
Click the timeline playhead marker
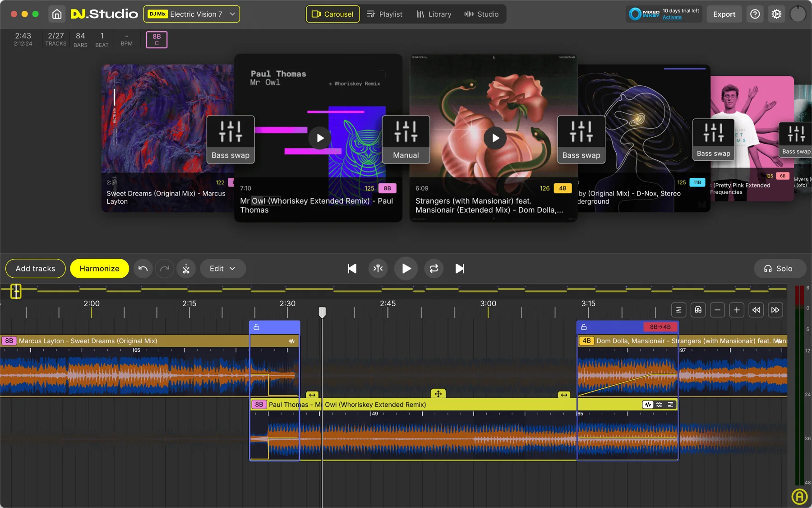(x=322, y=312)
